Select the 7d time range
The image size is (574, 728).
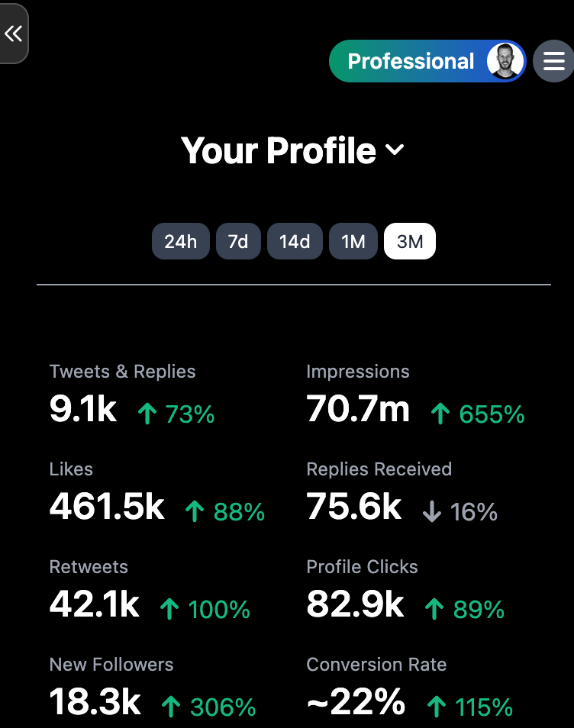click(x=238, y=241)
